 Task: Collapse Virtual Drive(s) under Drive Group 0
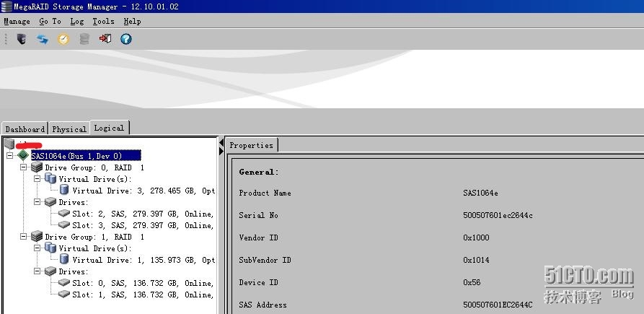click(x=37, y=179)
